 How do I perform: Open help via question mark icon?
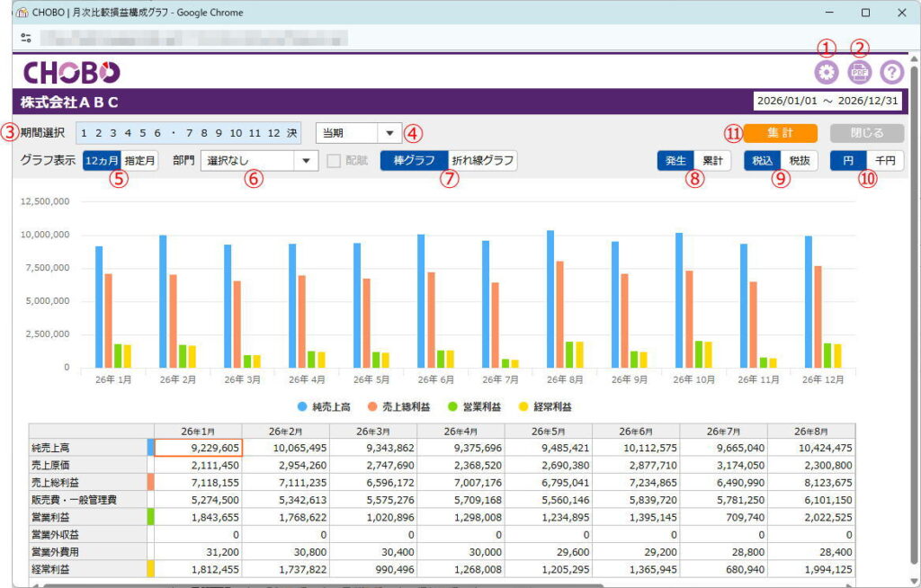pos(891,73)
